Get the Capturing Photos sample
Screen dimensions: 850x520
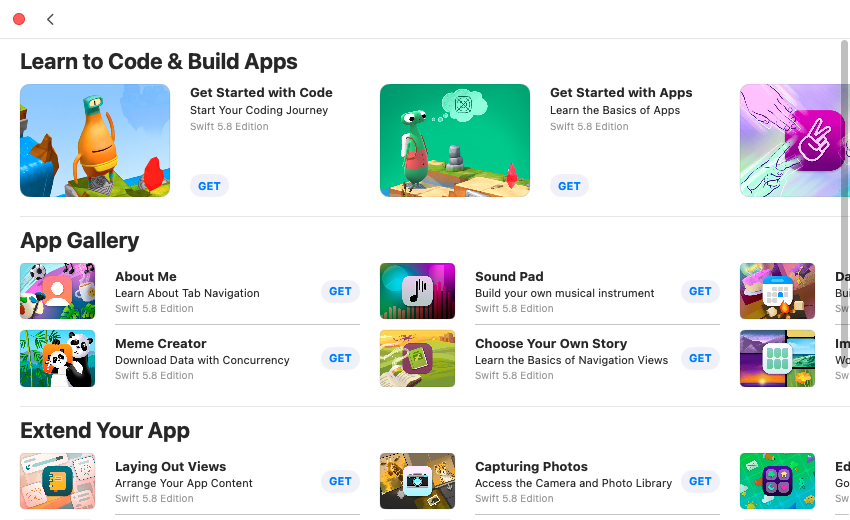[700, 481]
